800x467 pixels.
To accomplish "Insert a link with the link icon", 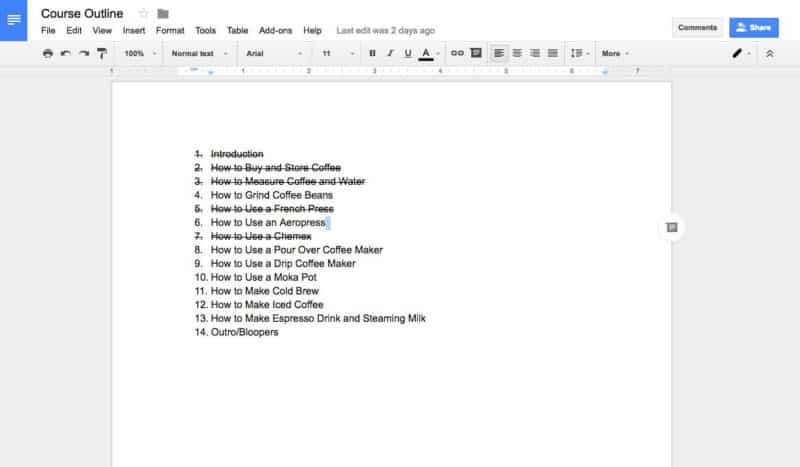I will (457, 53).
